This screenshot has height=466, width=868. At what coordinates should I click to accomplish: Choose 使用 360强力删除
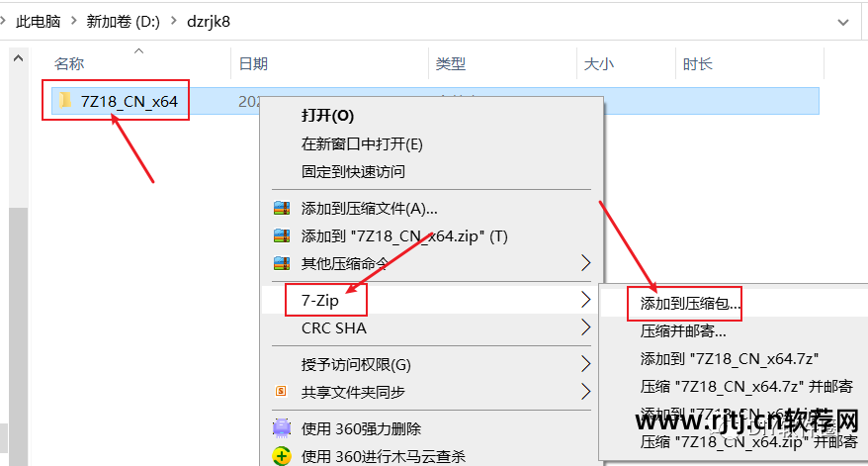pyautogui.click(x=361, y=428)
